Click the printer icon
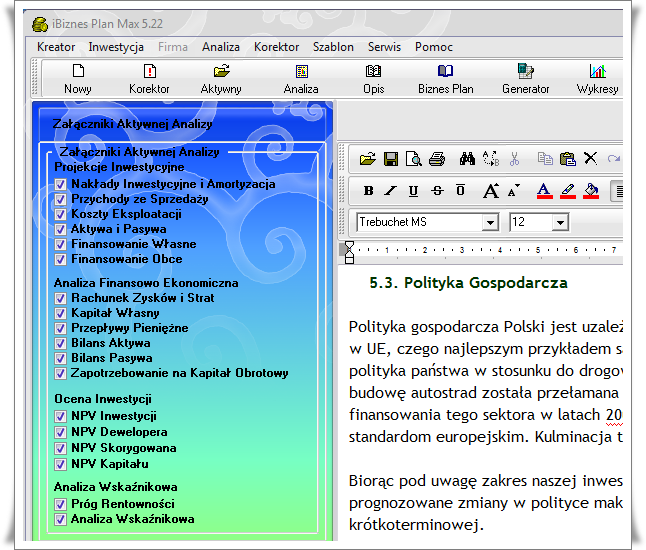The height and width of the screenshot is (550, 646). point(436,159)
